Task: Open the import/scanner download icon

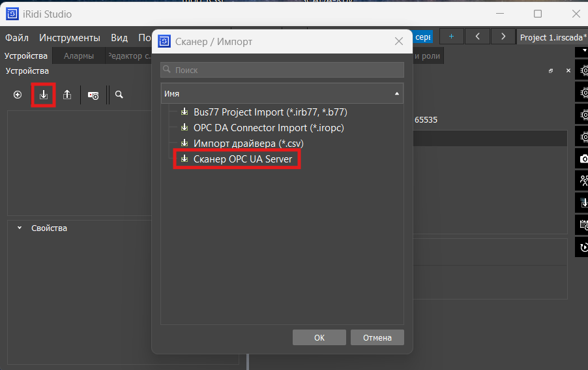Action: pos(44,95)
